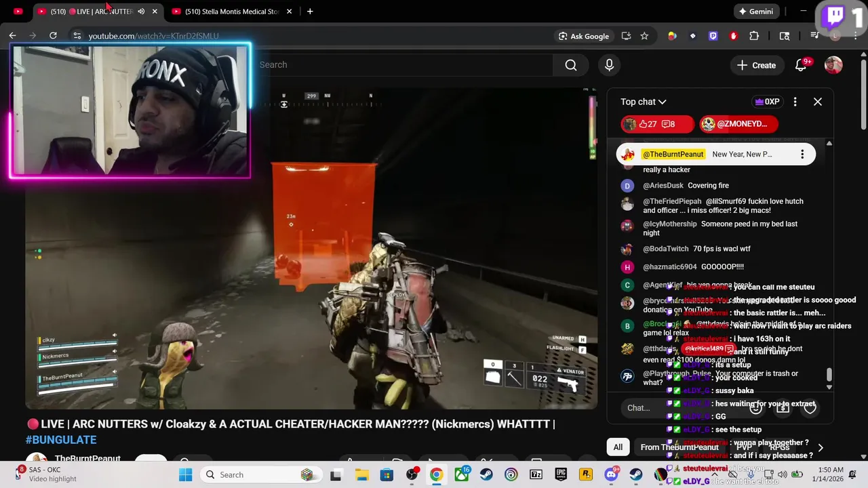Open the tab search side panel icon
This screenshot has height=488, width=868.
[785, 36]
